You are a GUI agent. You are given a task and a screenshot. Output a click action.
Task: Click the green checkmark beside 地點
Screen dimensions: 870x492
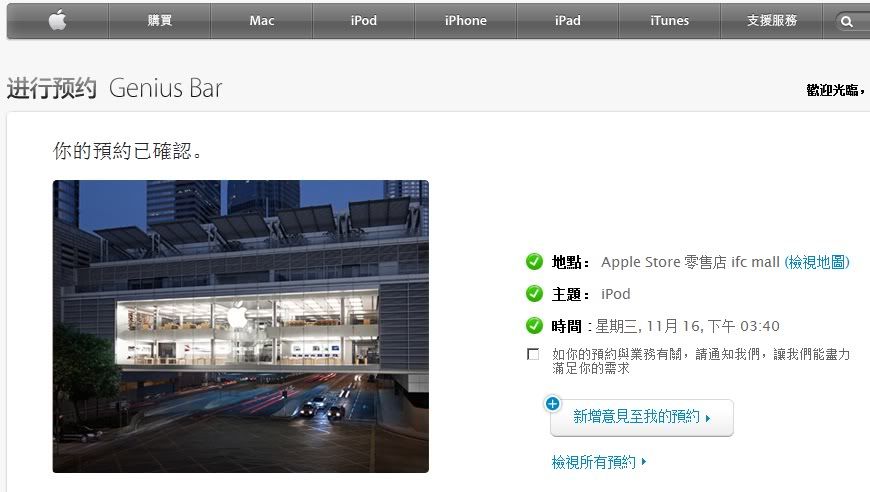(x=534, y=261)
